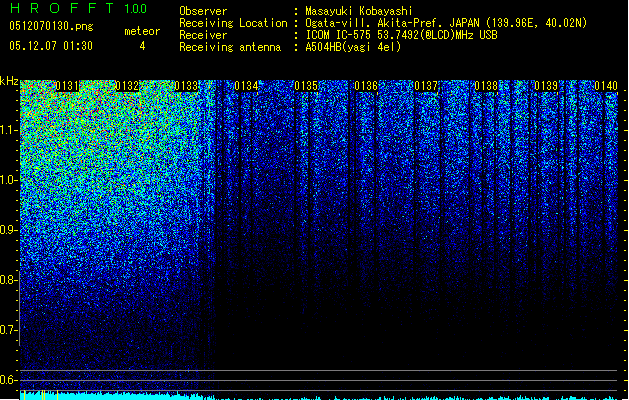Screen dimensions: 629x400
Task: Click the 'Receiver' field label
Action: (203, 35)
